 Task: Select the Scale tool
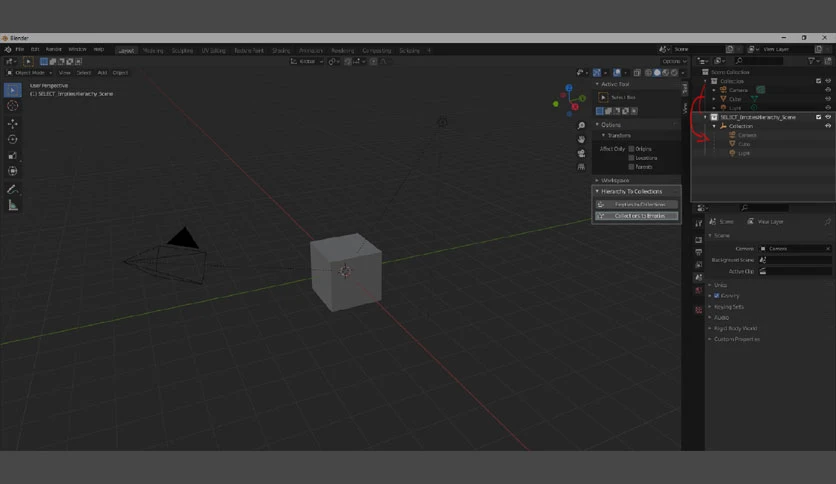point(13,156)
